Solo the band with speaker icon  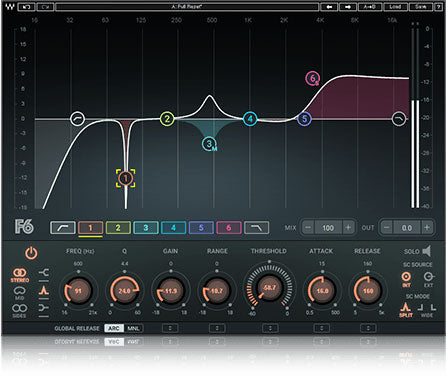click(427, 251)
